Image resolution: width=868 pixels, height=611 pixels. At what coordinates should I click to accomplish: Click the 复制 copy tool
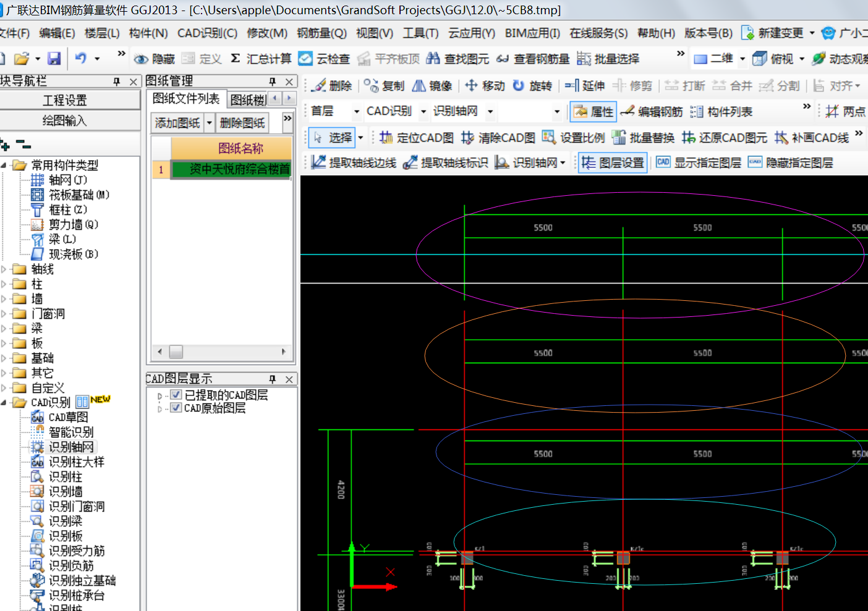pyautogui.click(x=384, y=86)
